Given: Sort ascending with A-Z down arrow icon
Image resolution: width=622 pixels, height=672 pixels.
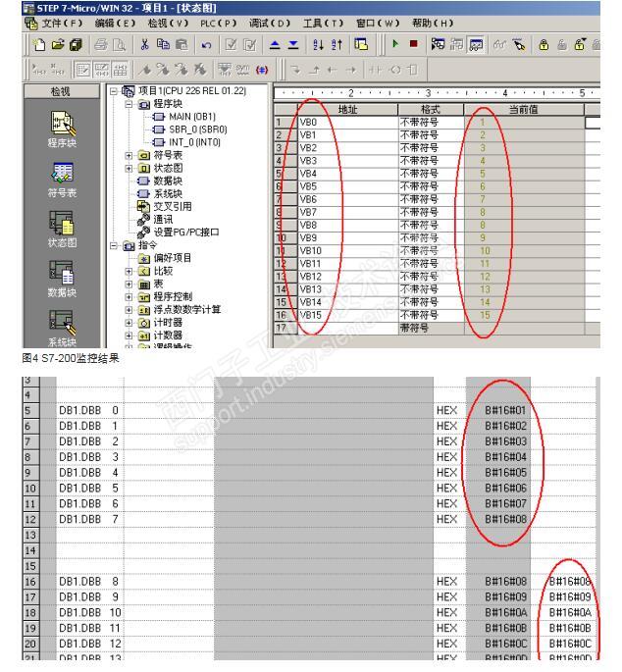Looking at the screenshot, I should tap(318, 44).
